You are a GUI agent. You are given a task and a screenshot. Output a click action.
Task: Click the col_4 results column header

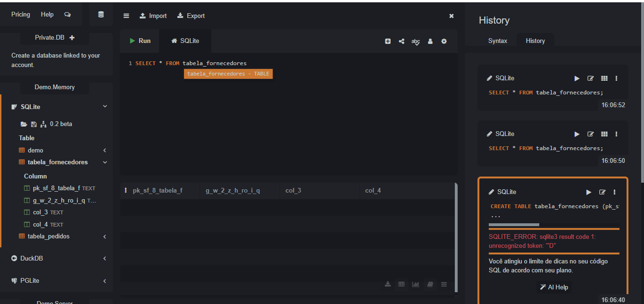(x=407, y=191)
